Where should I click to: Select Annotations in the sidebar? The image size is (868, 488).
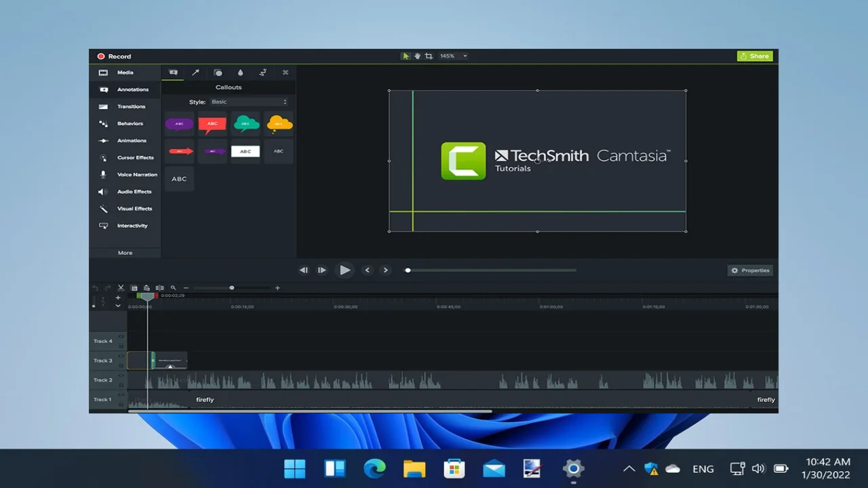point(125,89)
